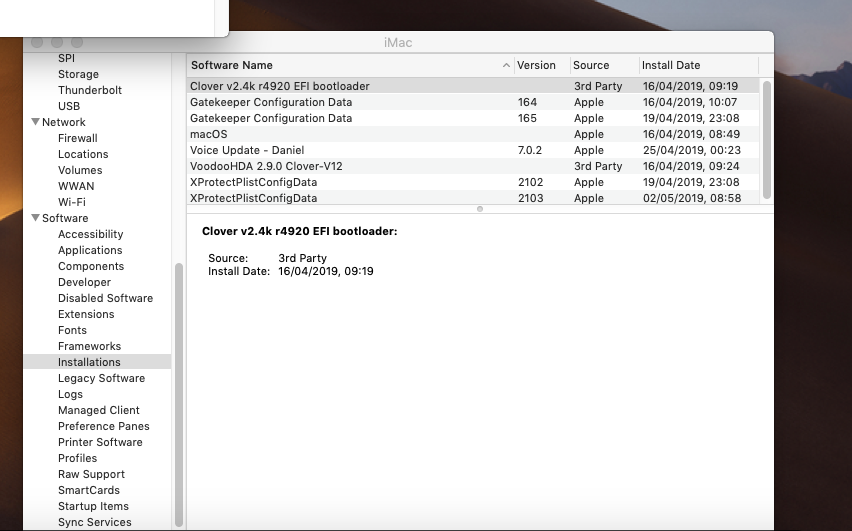Select the Software category label
This screenshot has height=531, width=852.
pos(65,218)
